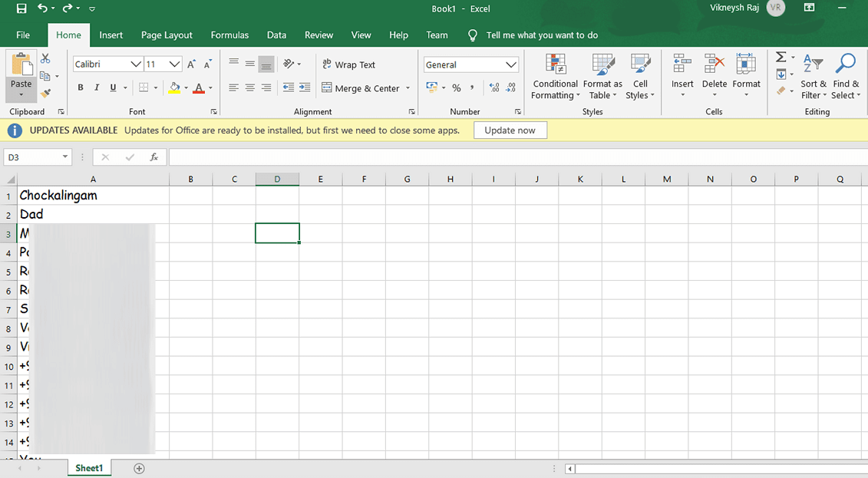This screenshot has height=478, width=868.
Task: Open Format cells menu
Action: point(746,76)
